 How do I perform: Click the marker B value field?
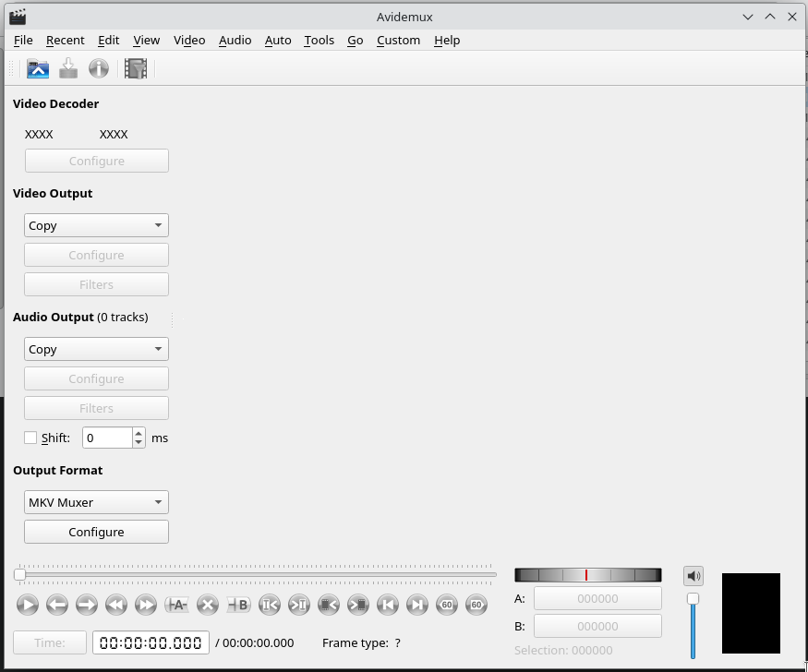click(597, 626)
